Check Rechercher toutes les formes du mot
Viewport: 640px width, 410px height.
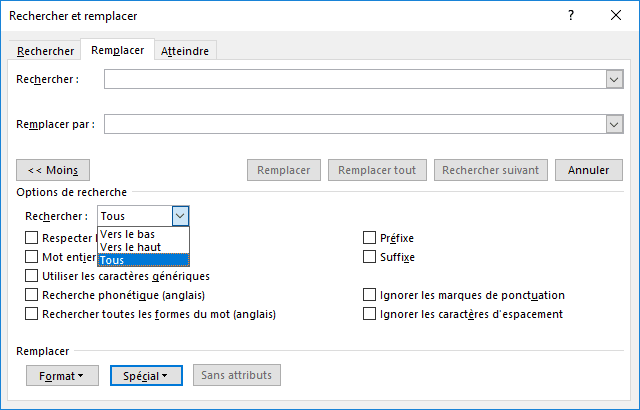[x=31, y=314]
